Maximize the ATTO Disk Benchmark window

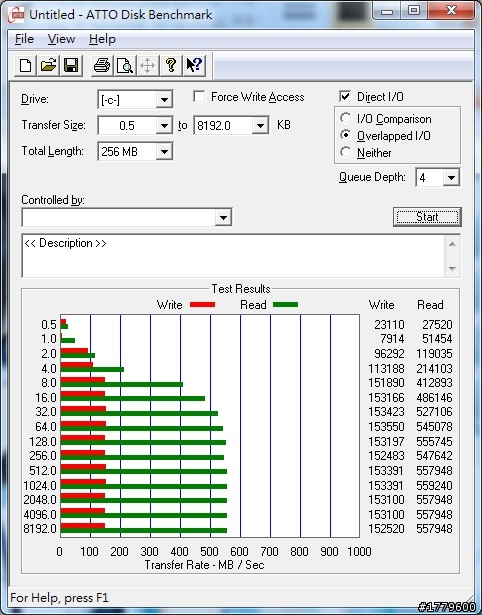[414, 10]
